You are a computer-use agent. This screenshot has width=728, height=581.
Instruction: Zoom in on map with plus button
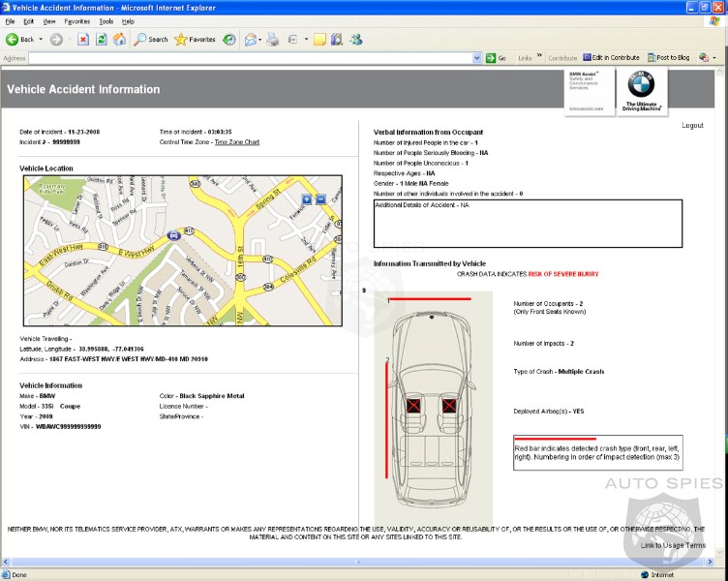pos(307,199)
